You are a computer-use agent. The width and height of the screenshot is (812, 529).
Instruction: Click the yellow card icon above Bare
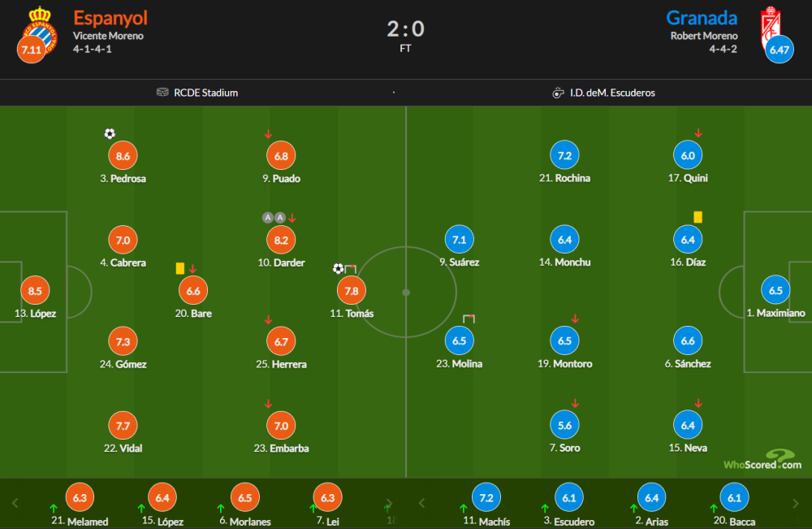pos(179,268)
